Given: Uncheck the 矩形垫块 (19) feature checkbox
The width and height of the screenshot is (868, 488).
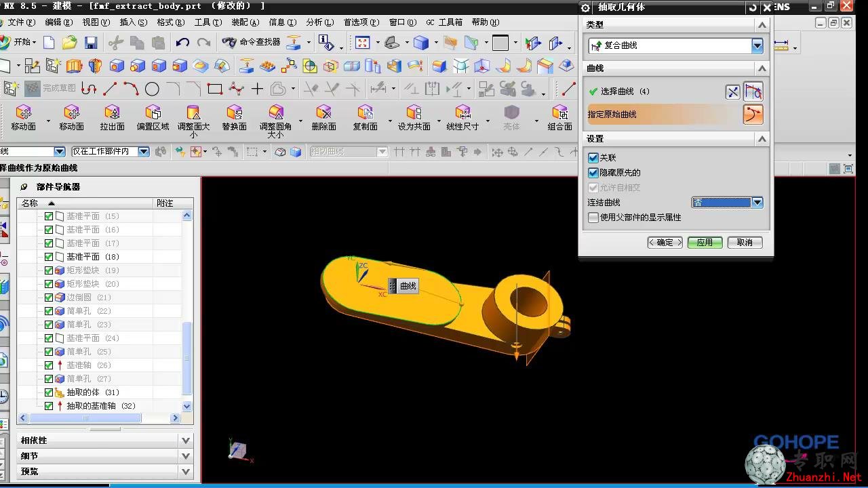Looking at the screenshot, I should click(49, 270).
